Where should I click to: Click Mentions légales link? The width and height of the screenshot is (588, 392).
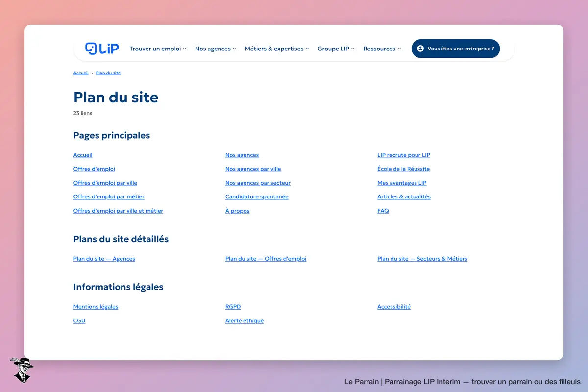(x=96, y=307)
